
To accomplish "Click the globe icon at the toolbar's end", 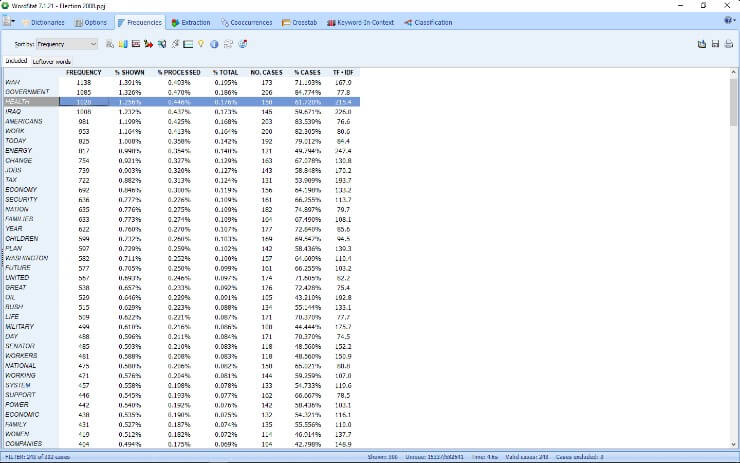I will pos(242,44).
